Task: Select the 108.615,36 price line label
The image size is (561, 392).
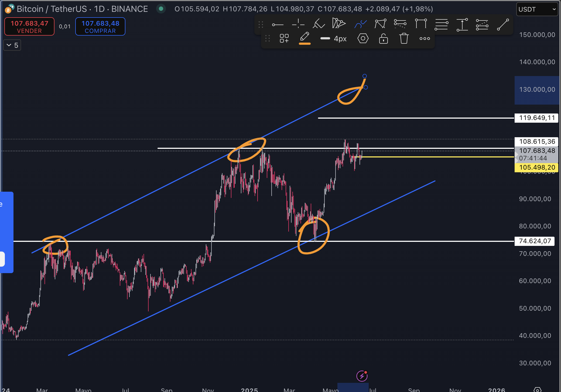Action: tap(536, 142)
